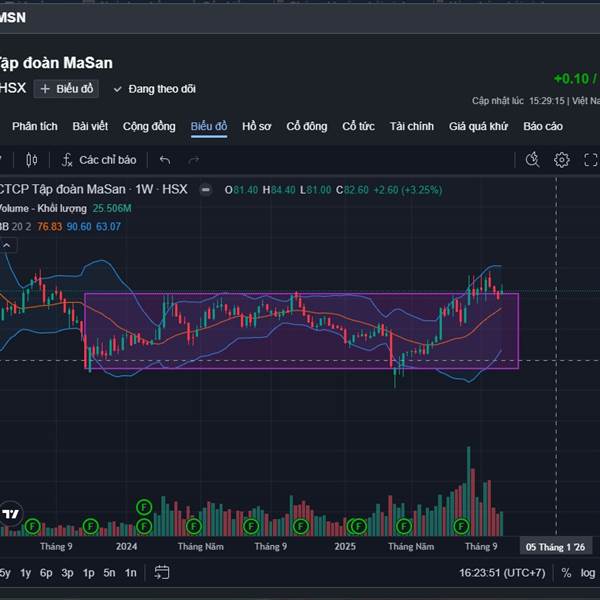Click the F marker above first Tháng Năm
The width and height of the screenshot is (600, 600).
(194, 527)
